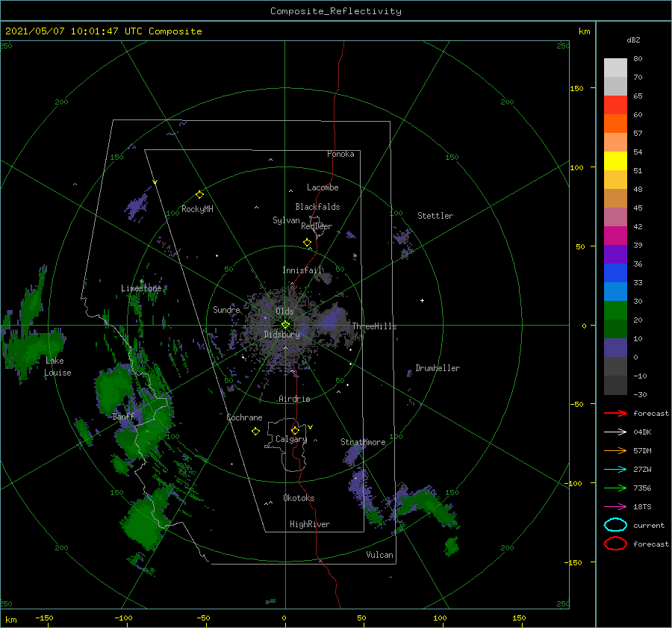This screenshot has width=672, height=628.
Task: Select the yellow 54 dBZ color swatch
Action: (615, 161)
